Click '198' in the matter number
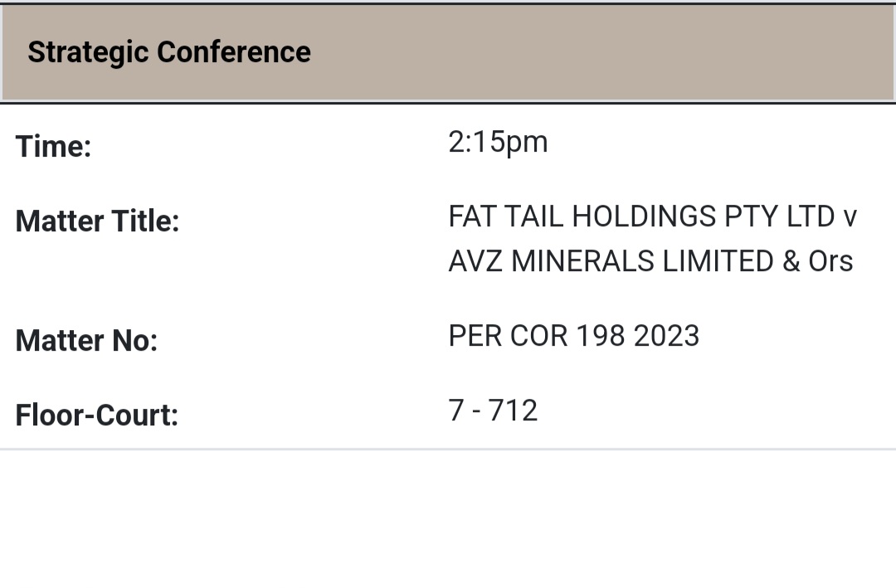Image resolution: width=896 pixels, height=588 pixels. [x=601, y=336]
